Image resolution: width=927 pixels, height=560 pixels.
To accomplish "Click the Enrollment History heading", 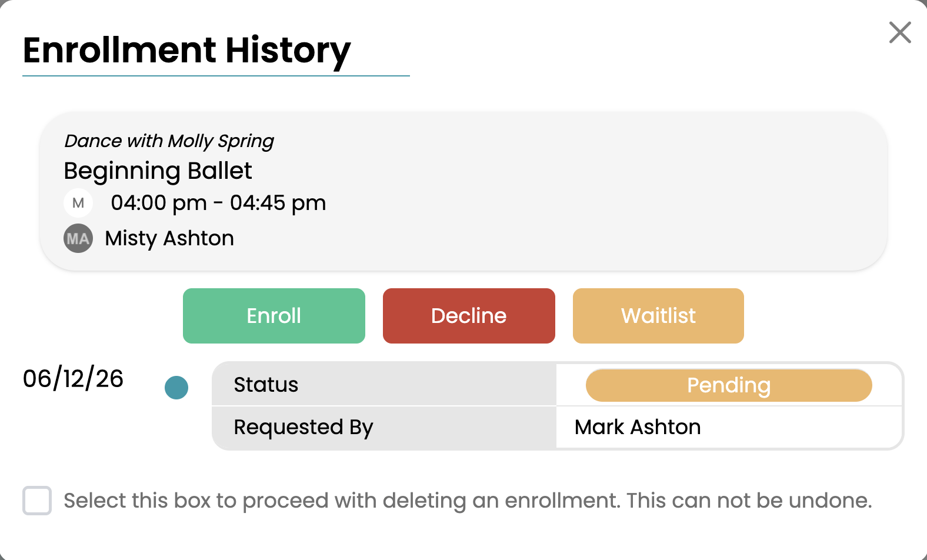I will (x=186, y=51).
